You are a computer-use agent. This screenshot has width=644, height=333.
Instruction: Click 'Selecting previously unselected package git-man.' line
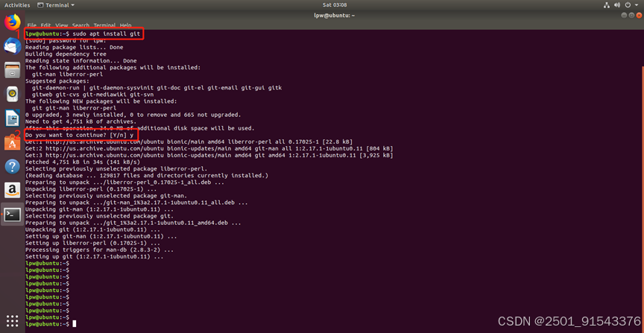tap(107, 196)
